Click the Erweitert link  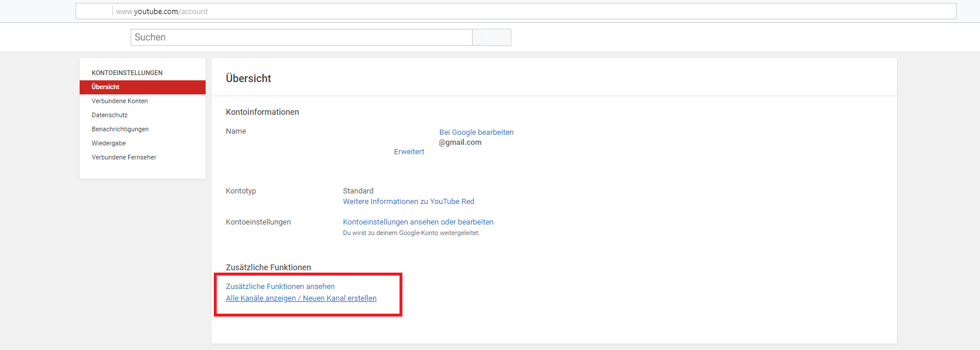click(x=409, y=151)
